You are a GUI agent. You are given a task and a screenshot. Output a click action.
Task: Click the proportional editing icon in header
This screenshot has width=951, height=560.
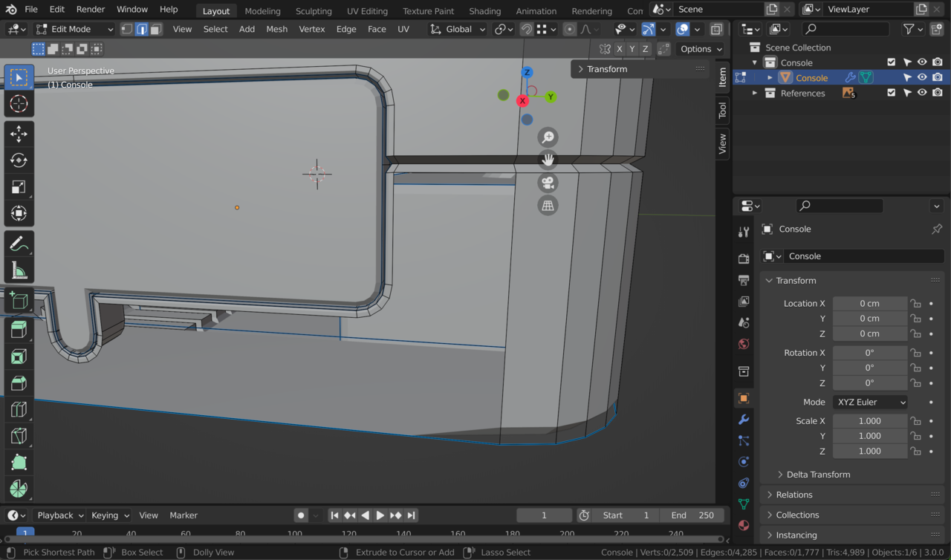point(568,29)
